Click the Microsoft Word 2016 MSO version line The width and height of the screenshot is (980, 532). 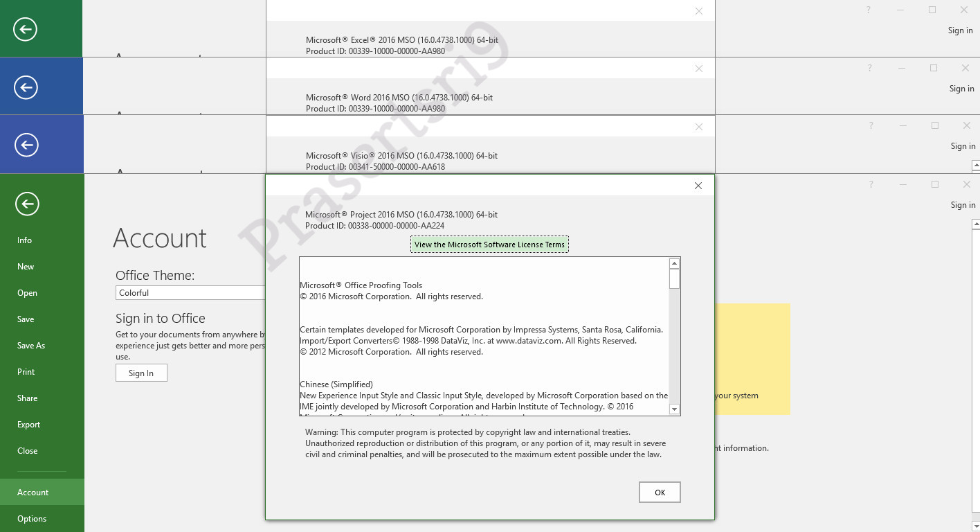399,98
